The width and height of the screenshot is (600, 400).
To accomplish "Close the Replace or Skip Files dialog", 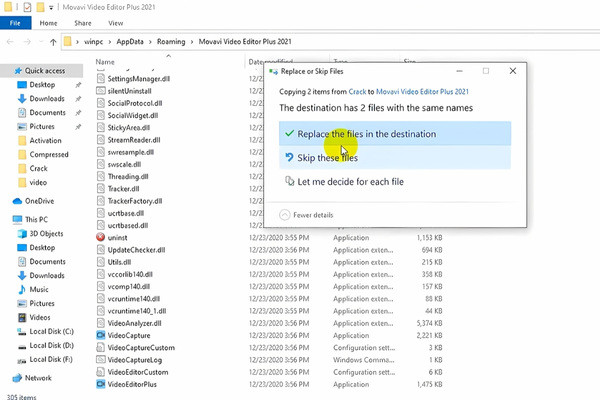I will coord(513,71).
